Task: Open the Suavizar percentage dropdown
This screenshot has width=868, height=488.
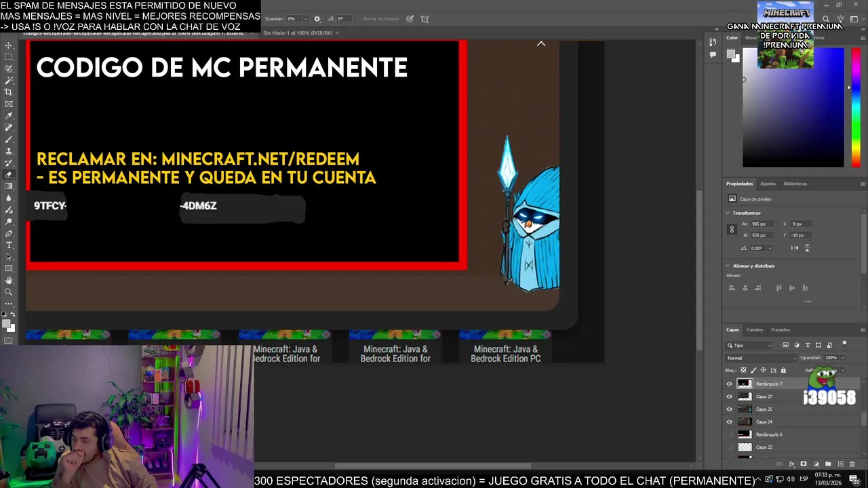Action: coord(305,19)
